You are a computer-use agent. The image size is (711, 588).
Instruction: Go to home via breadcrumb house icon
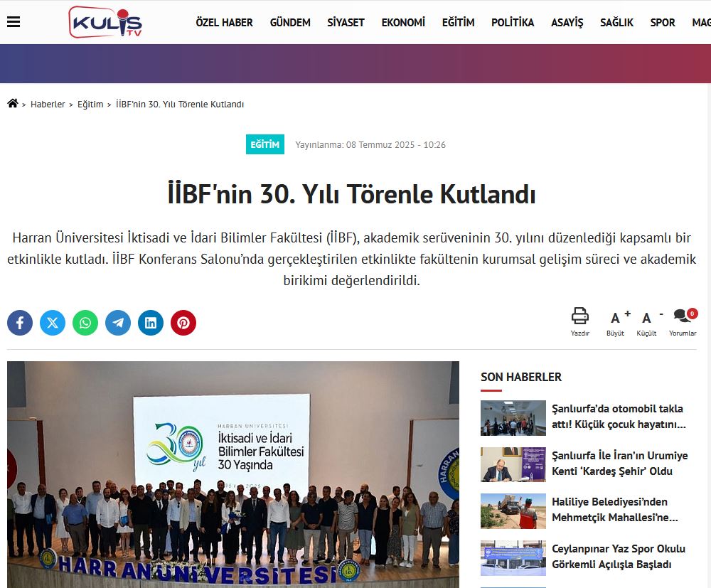[x=13, y=104]
